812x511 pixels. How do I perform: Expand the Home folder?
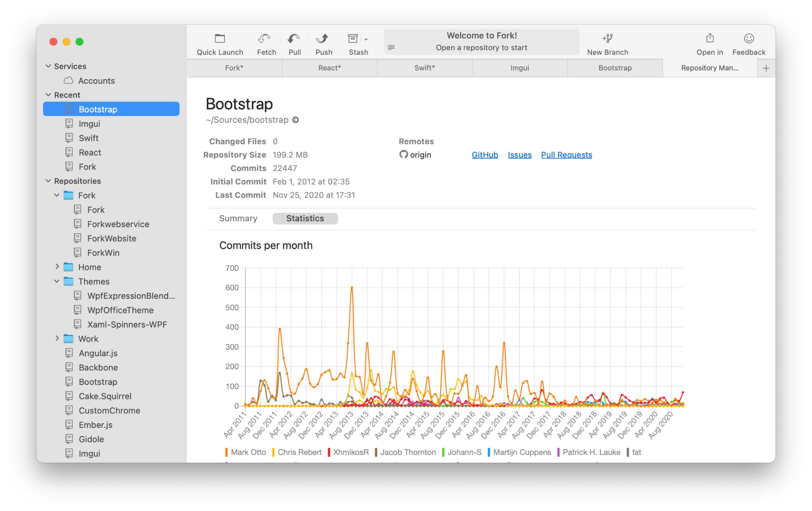[57, 267]
